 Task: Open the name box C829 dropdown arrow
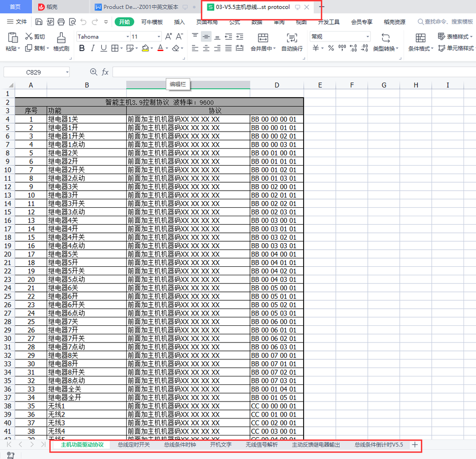tap(67, 72)
